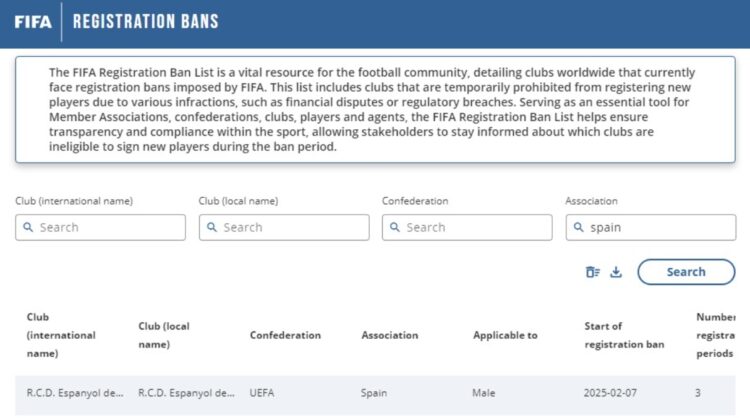
Task: Sort by Start of registration ban column
Action: tap(624, 335)
